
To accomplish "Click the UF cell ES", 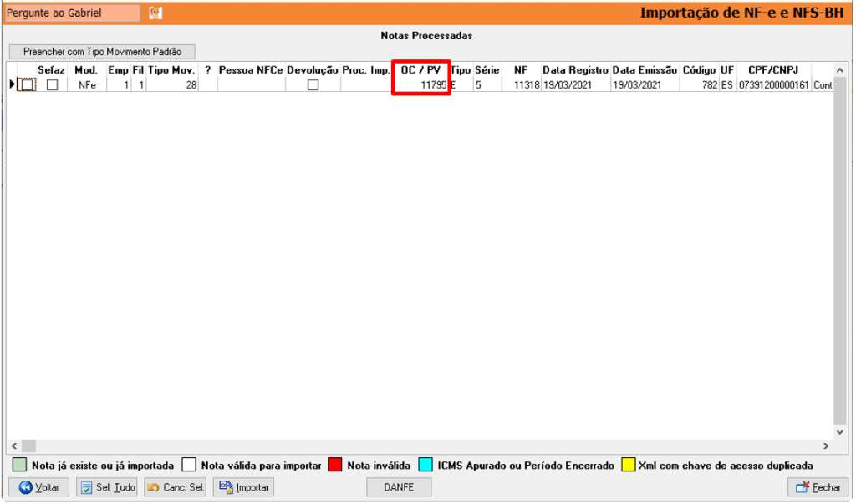I will pyautogui.click(x=727, y=85).
